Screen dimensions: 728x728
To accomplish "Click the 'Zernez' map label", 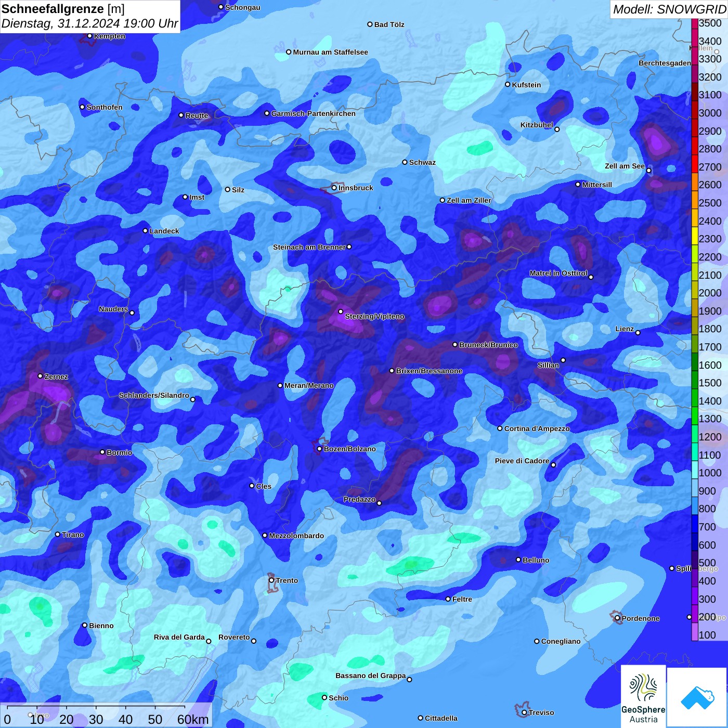I will click(x=56, y=376).
